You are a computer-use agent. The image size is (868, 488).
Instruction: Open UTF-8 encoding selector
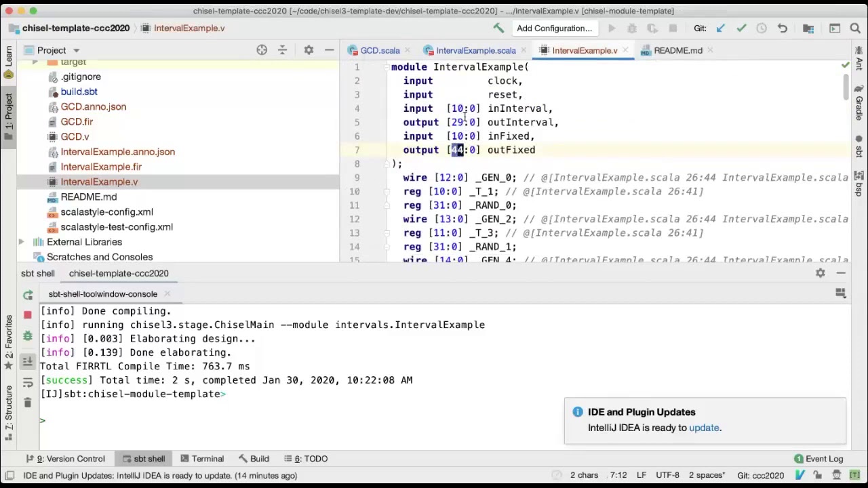pyautogui.click(x=667, y=475)
